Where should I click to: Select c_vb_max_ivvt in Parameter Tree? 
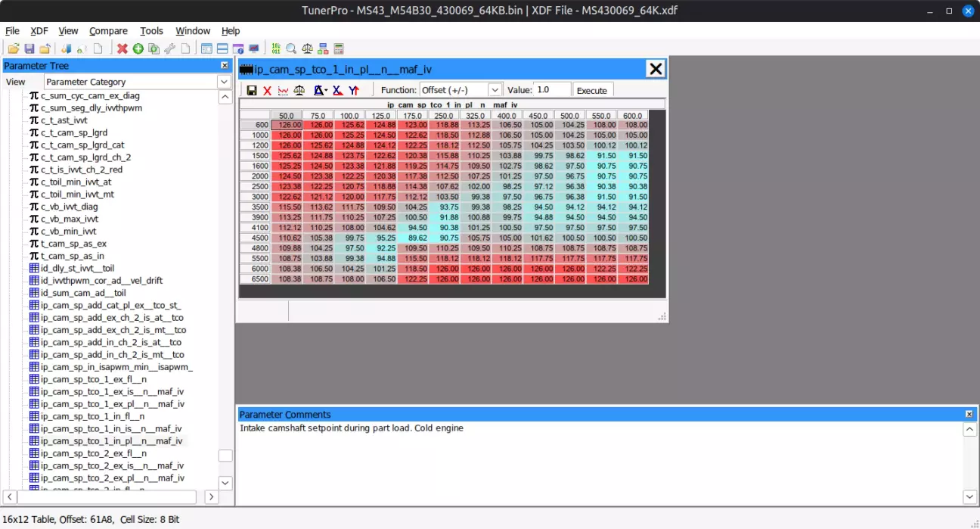tap(69, 219)
